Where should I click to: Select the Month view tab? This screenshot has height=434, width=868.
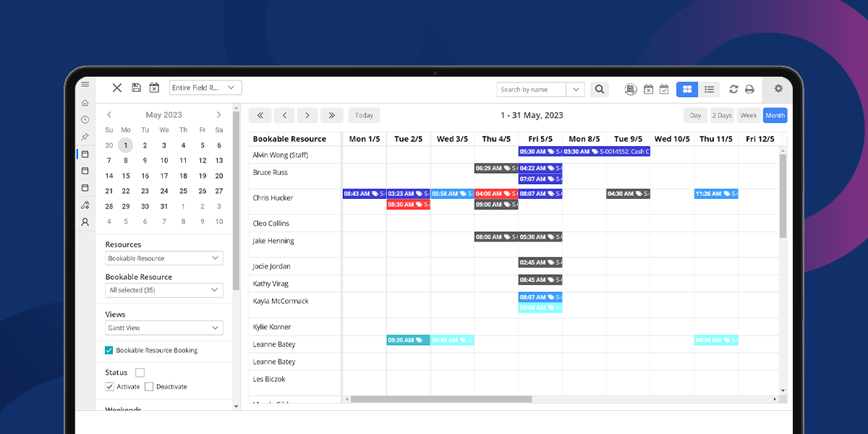(x=775, y=115)
